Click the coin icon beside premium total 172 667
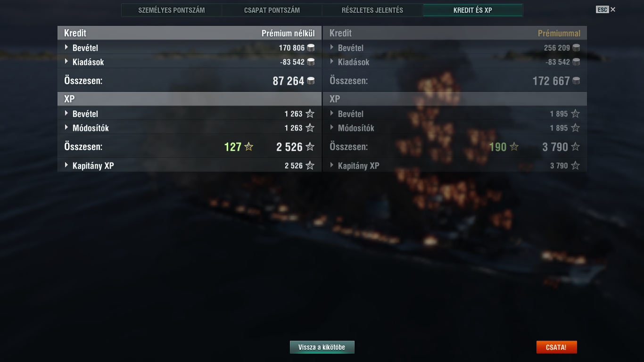 point(576,81)
